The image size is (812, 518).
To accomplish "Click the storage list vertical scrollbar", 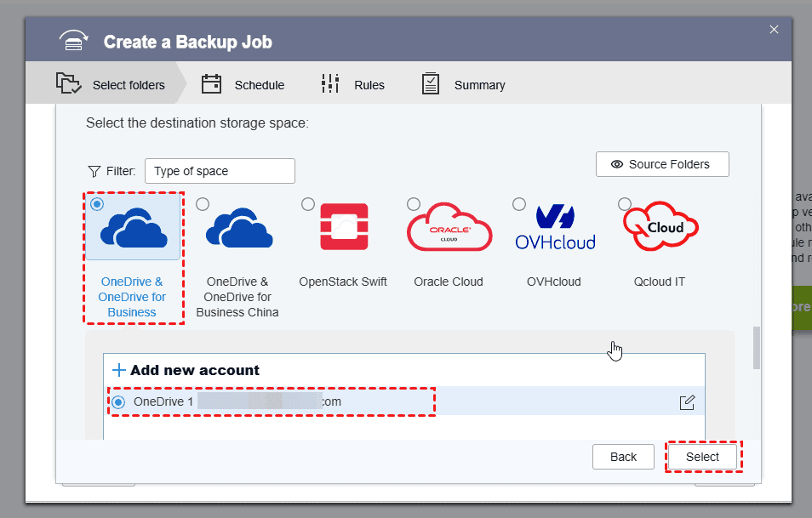I will tap(757, 348).
